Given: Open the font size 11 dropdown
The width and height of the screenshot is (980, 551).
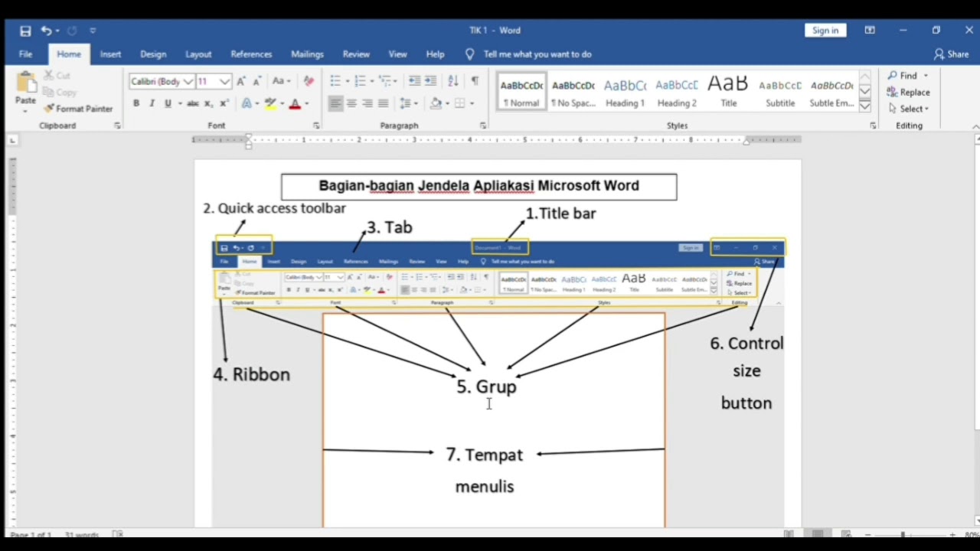Looking at the screenshot, I should 224,81.
